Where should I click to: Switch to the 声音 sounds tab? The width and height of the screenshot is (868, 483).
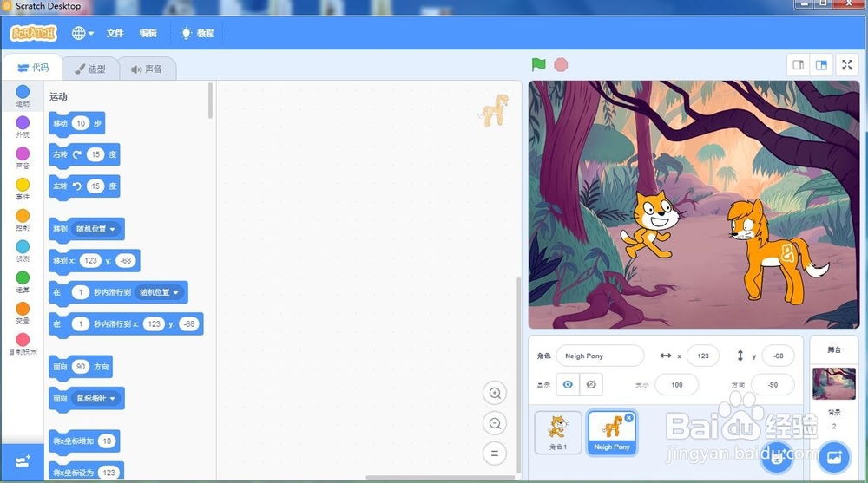tap(147, 69)
